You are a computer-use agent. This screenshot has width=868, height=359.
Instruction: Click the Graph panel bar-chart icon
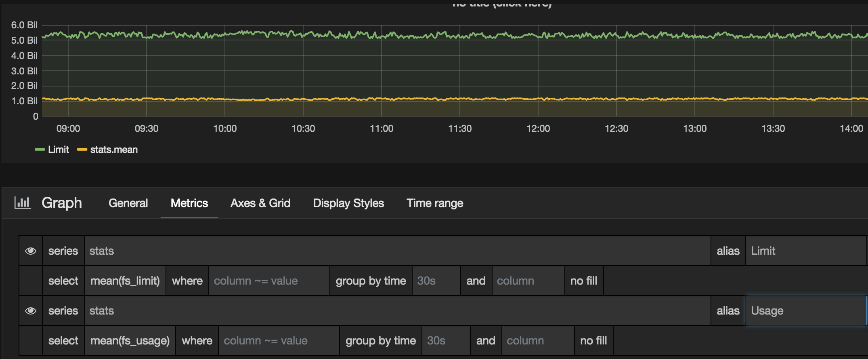23,203
